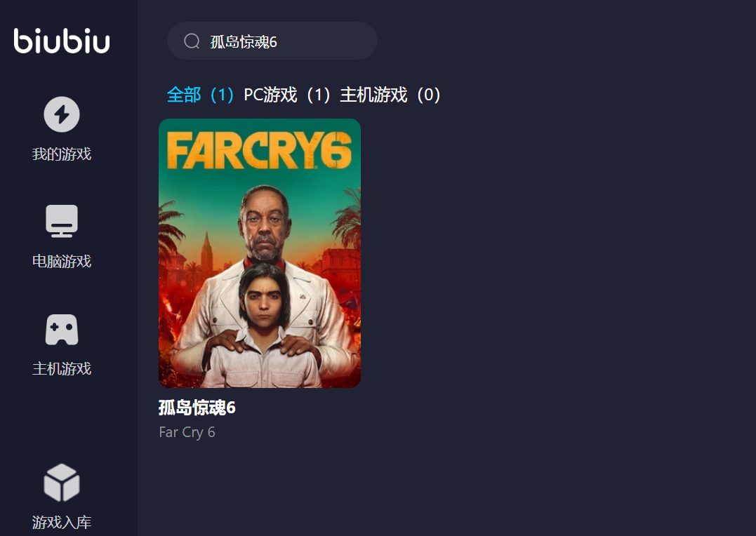Click the 我的游戏 sidebar label
This screenshot has height=536, width=756.
coord(62,154)
